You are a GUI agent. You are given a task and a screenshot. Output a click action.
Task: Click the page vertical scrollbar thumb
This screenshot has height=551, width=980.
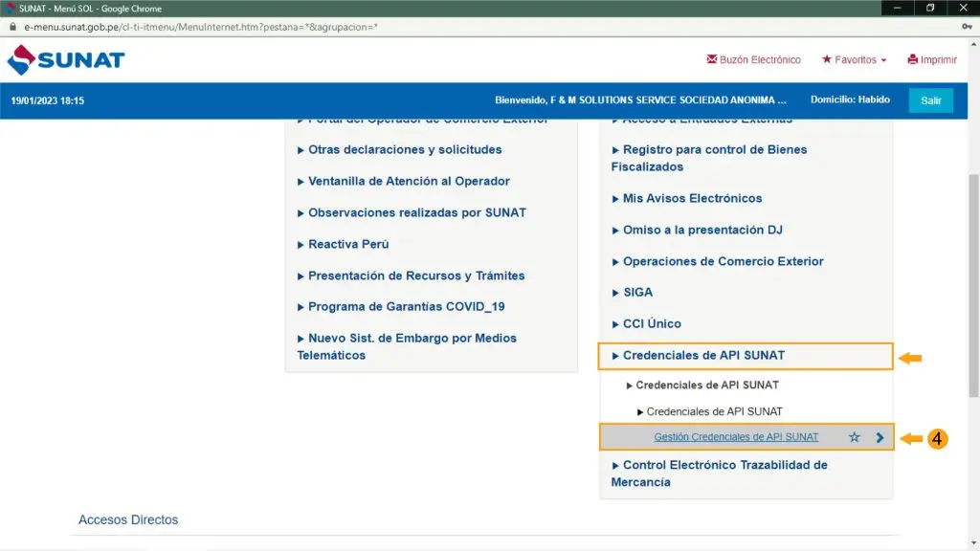(973, 285)
